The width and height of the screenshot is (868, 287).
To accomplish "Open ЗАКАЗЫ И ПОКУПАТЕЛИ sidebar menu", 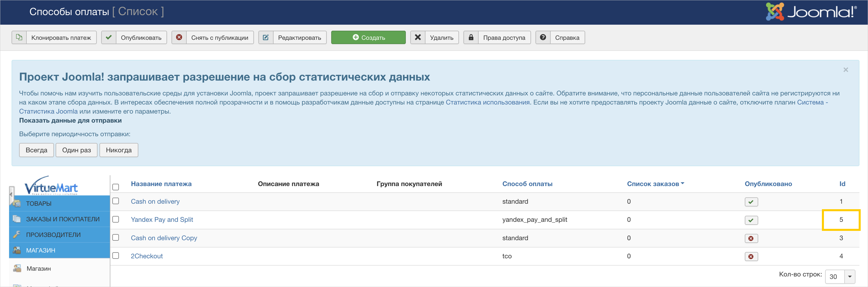I will coord(63,219).
